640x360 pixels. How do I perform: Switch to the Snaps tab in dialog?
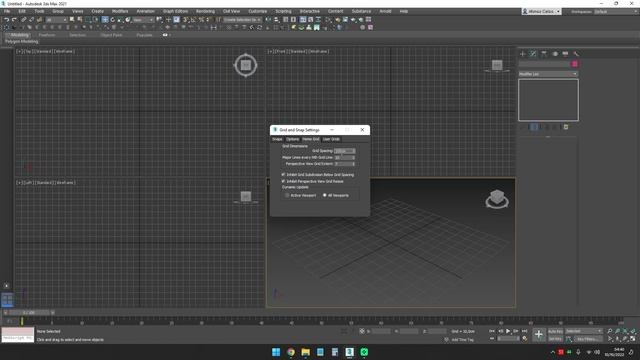(x=277, y=139)
